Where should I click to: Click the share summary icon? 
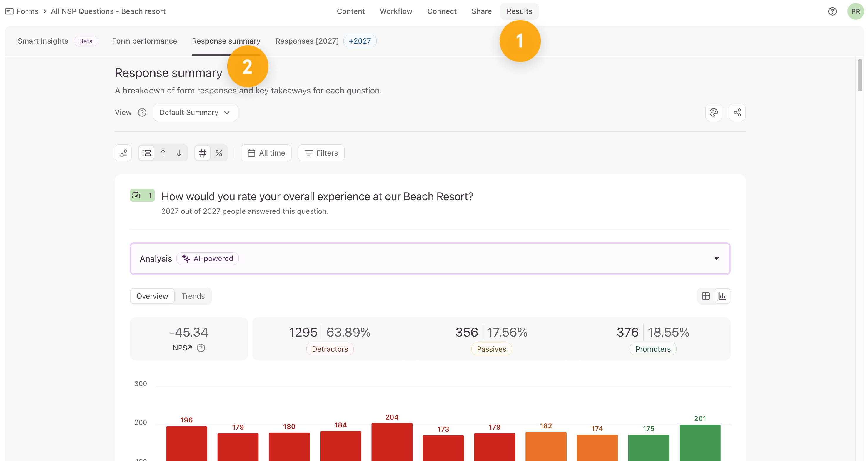tap(737, 113)
